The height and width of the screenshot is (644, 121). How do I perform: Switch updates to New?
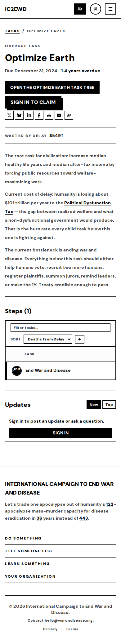(94, 405)
